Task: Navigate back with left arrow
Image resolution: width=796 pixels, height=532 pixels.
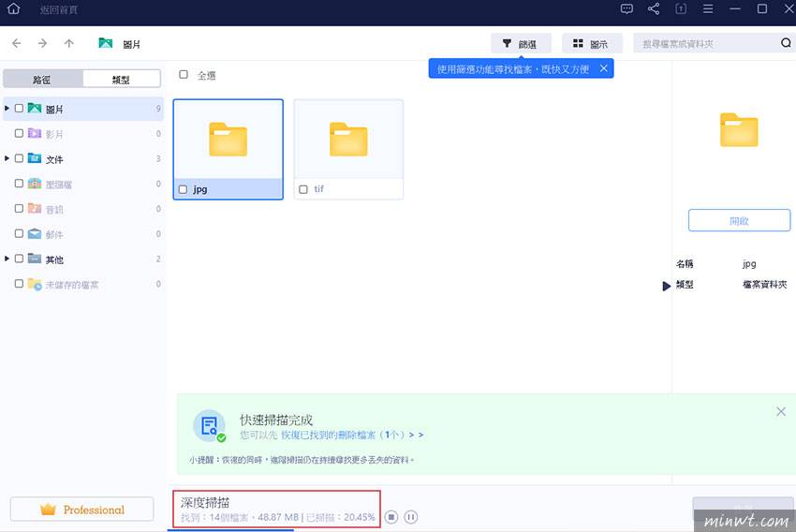Action: tap(16, 44)
